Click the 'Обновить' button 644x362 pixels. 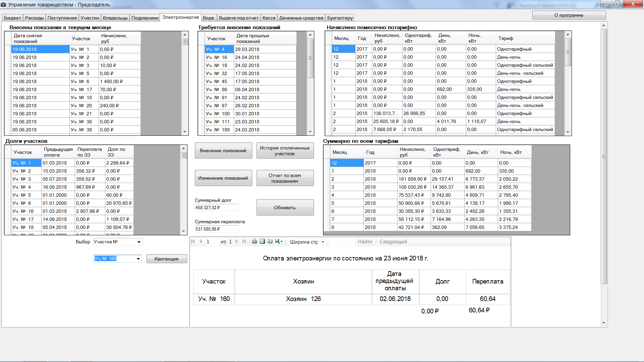coord(285,207)
